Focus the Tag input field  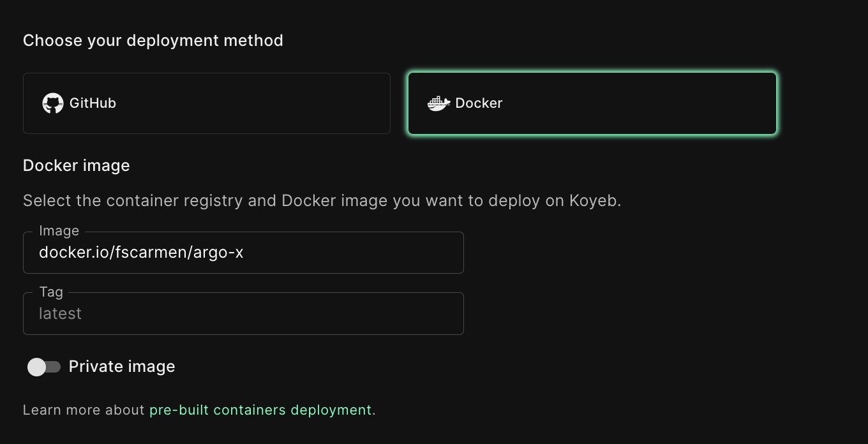pyautogui.click(x=243, y=314)
